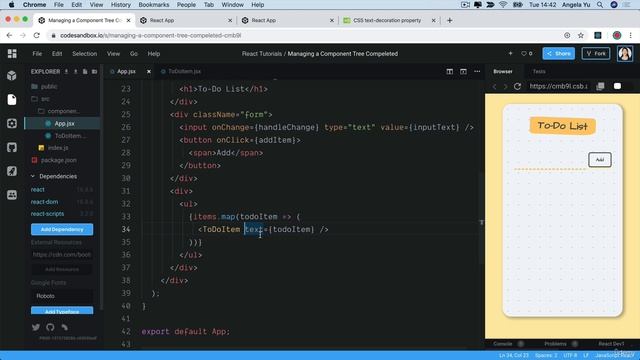Viewport: 640px width, 360px height.
Task: Refresh the sandbox browser preview
Action: point(518,86)
